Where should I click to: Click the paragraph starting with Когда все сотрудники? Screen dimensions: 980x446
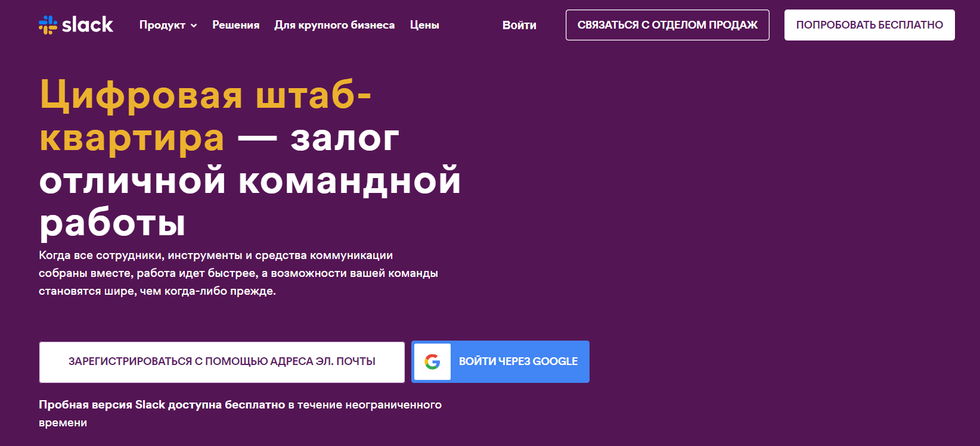(x=238, y=273)
